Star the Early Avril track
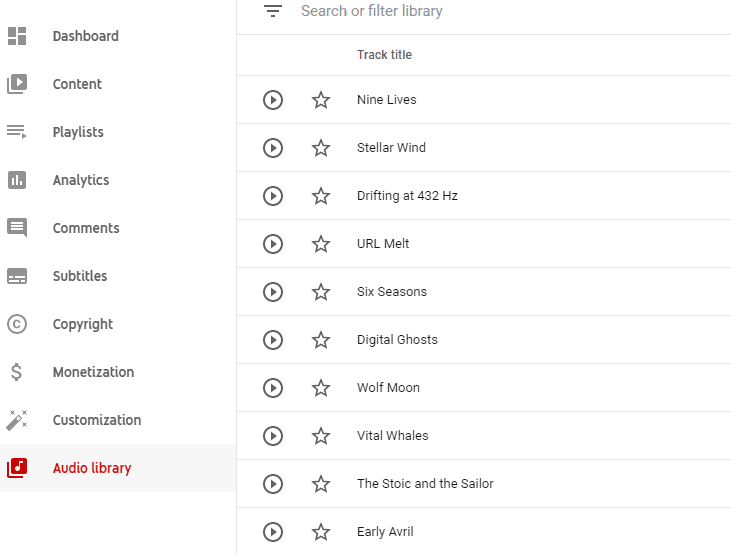 (x=321, y=532)
